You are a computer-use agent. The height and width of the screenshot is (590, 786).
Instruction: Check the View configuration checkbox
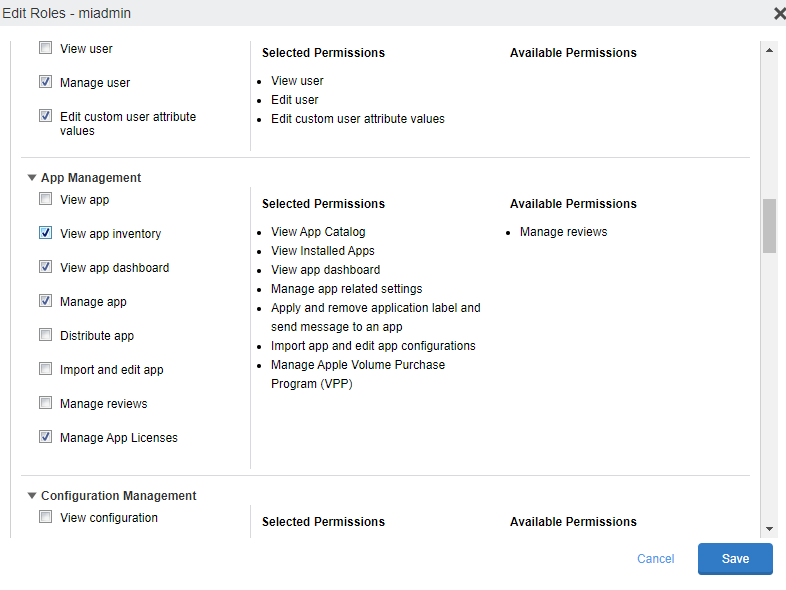click(45, 517)
